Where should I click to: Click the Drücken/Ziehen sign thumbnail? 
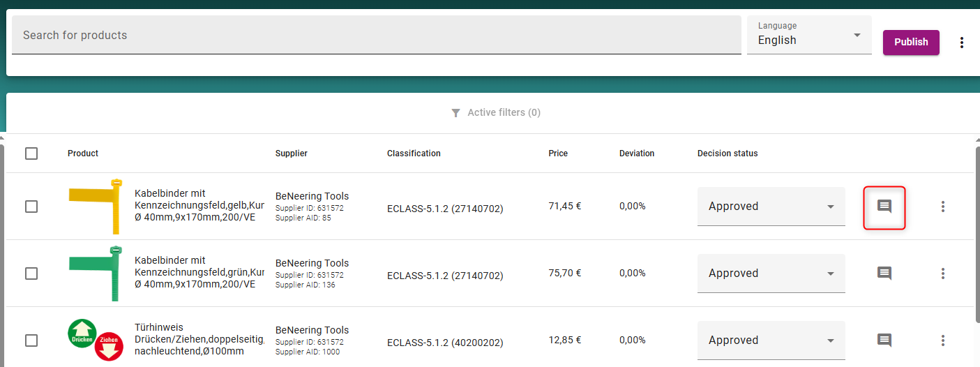(96, 340)
